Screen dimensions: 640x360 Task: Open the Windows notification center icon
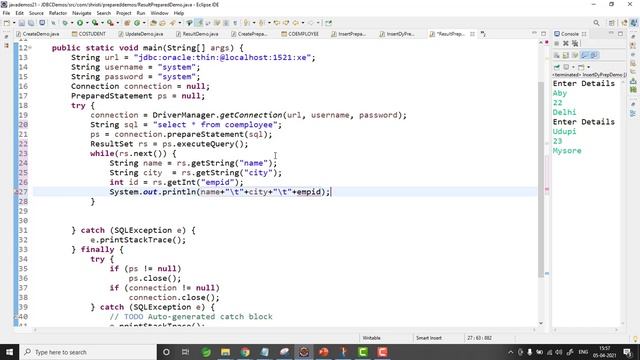[628, 352]
